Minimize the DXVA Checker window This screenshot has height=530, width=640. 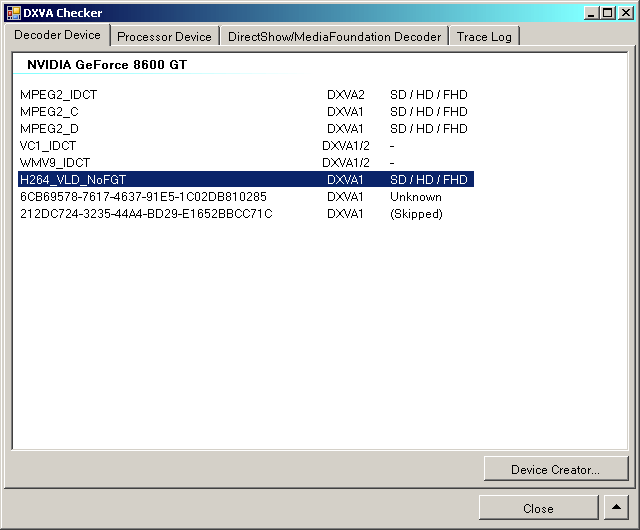coord(591,13)
